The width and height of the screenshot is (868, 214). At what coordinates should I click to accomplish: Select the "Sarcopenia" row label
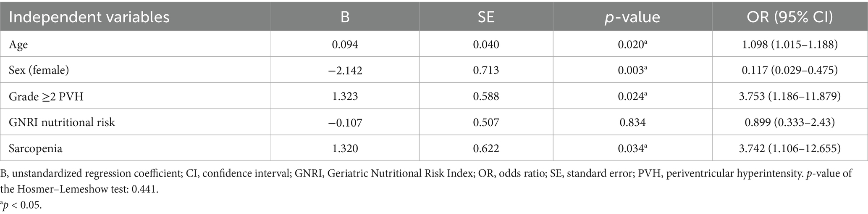pyautogui.click(x=35, y=148)
